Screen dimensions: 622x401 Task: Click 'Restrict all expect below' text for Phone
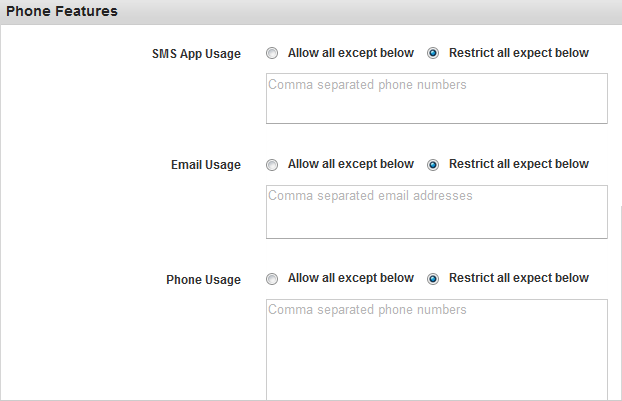tap(519, 278)
